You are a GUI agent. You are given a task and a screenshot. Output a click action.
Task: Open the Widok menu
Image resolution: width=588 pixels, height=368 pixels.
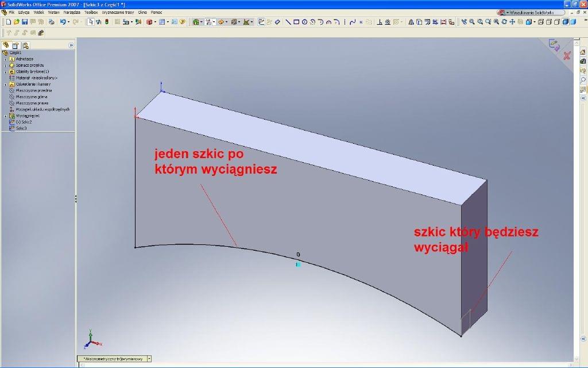coord(38,13)
